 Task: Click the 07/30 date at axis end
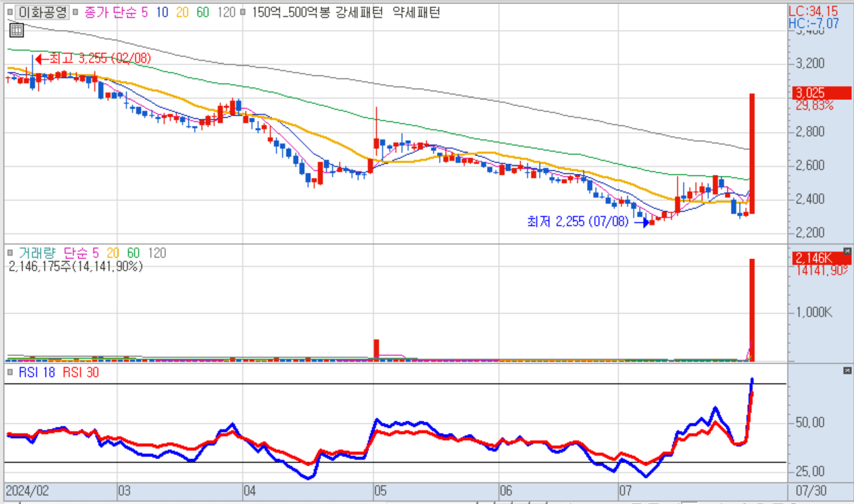[811, 490]
